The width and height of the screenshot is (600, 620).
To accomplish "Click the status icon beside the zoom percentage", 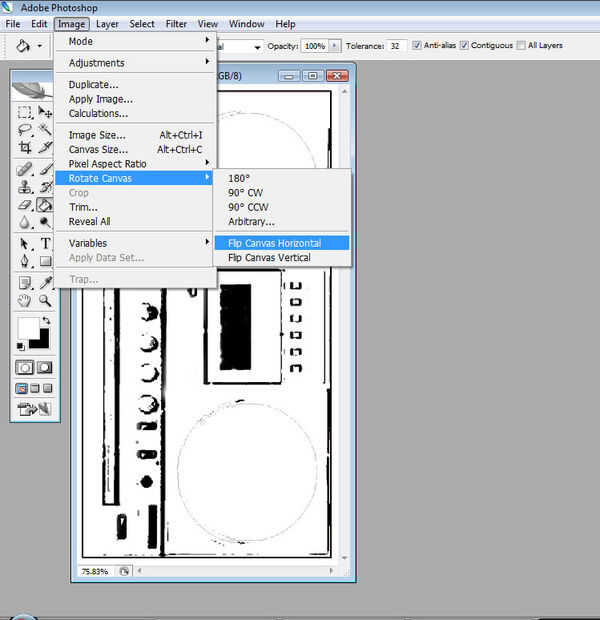I will 124,571.
